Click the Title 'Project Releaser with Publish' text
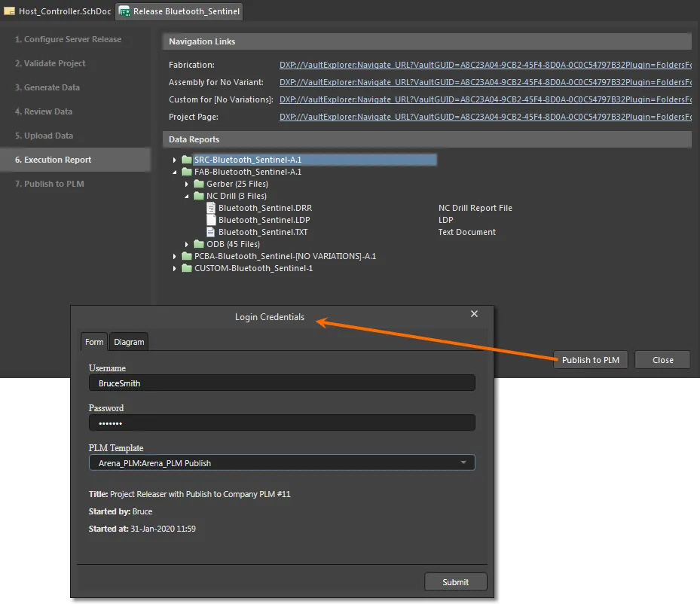 coord(189,494)
